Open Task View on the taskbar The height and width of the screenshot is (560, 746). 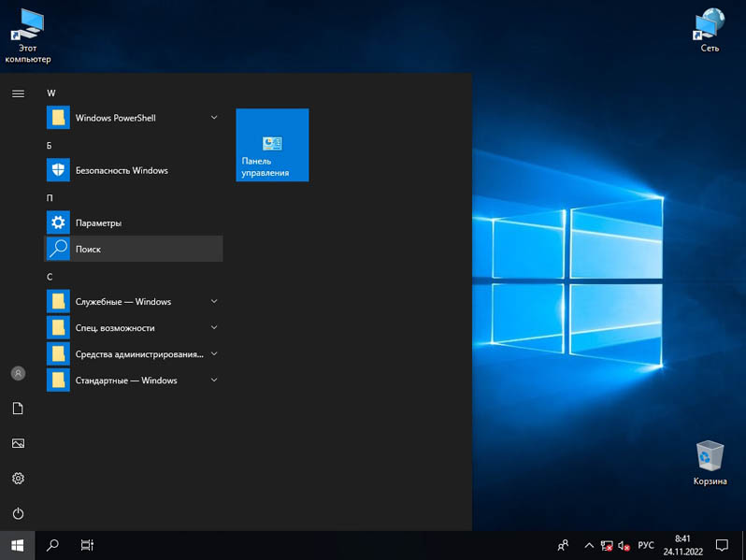click(87, 545)
